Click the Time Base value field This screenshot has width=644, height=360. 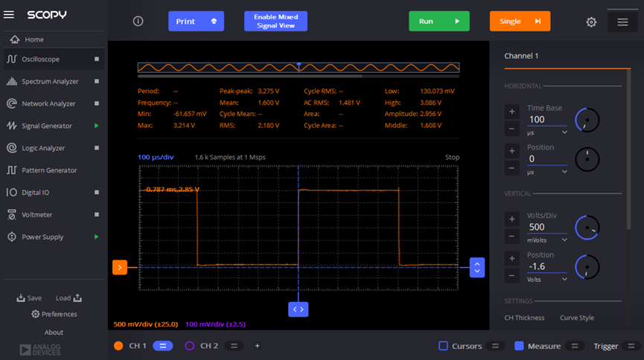[547, 120]
